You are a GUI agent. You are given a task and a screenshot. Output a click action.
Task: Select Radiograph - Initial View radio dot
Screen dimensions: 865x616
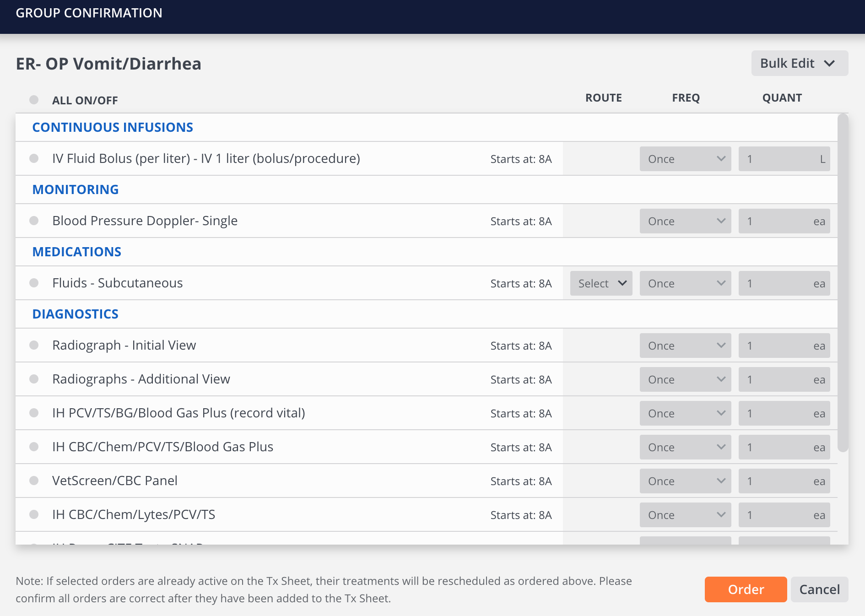pos(34,345)
